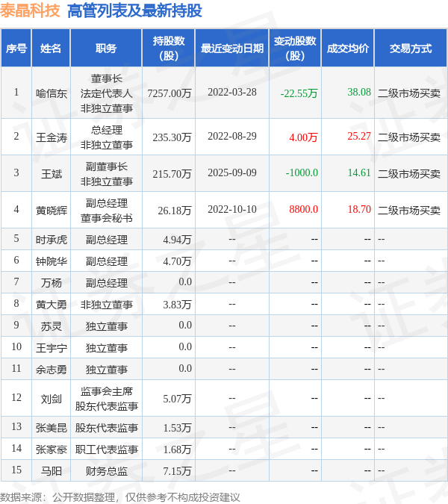The image size is (448, 504).
Task: Click the name 王宇宁
Action: [52, 348]
